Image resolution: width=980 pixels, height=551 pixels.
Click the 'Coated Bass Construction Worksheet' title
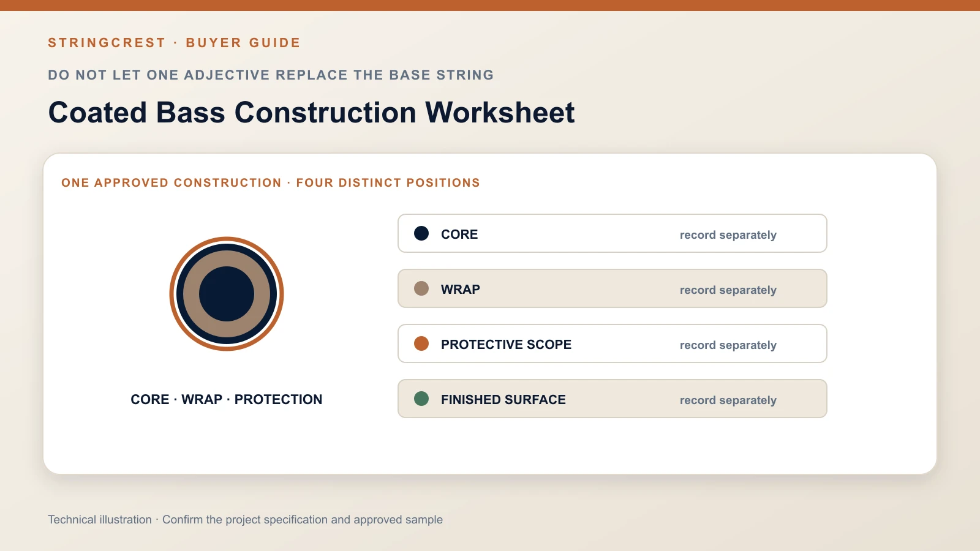pos(311,113)
